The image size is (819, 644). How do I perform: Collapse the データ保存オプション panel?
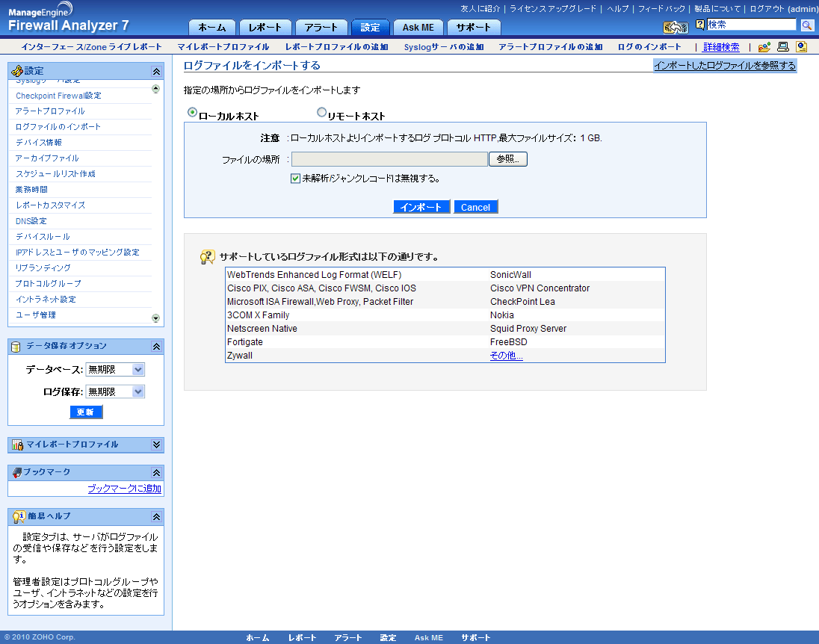tap(156, 347)
